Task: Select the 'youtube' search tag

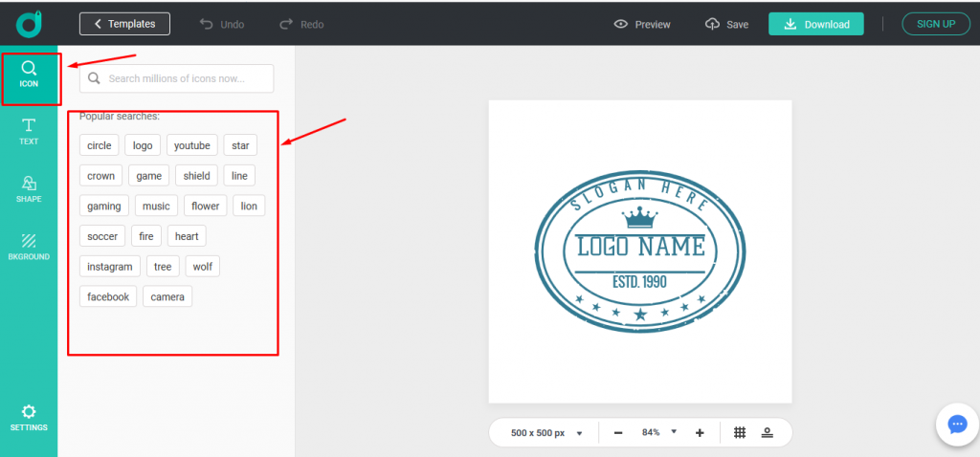Action: [191, 145]
